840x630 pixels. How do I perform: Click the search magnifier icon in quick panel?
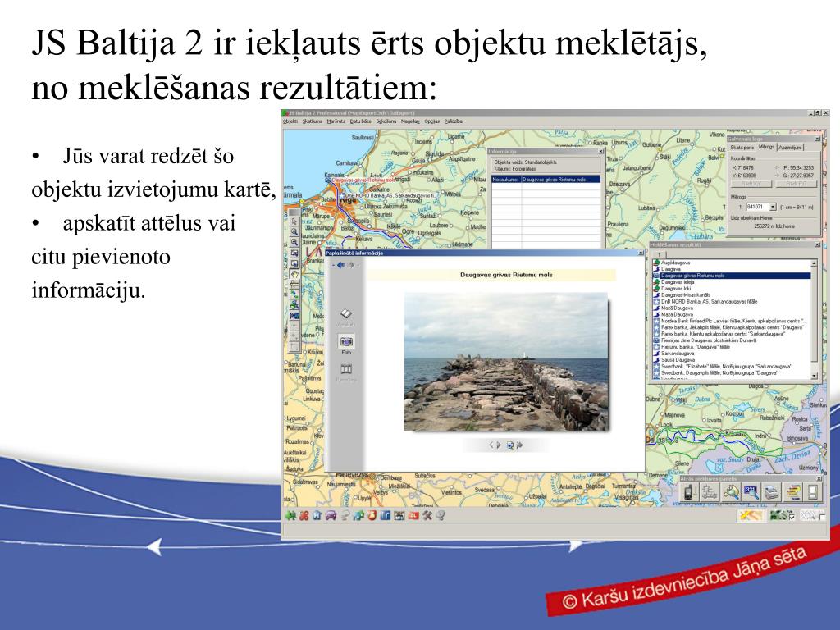point(731,492)
